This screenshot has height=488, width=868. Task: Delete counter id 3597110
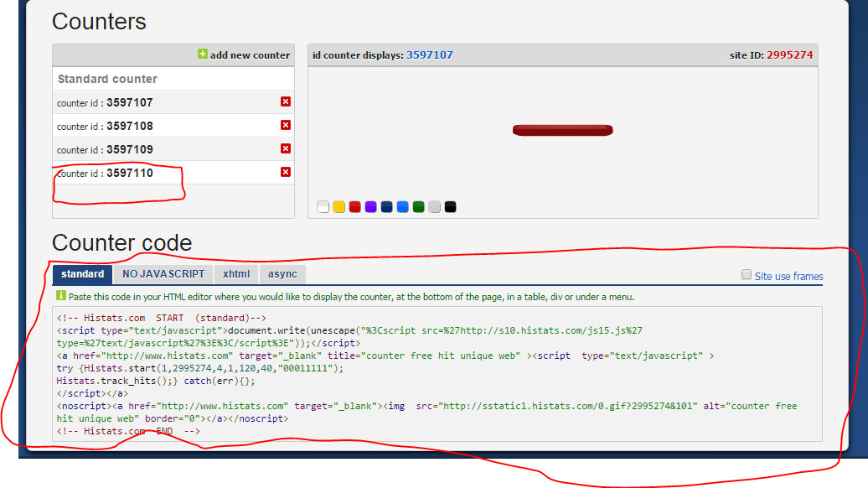286,172
